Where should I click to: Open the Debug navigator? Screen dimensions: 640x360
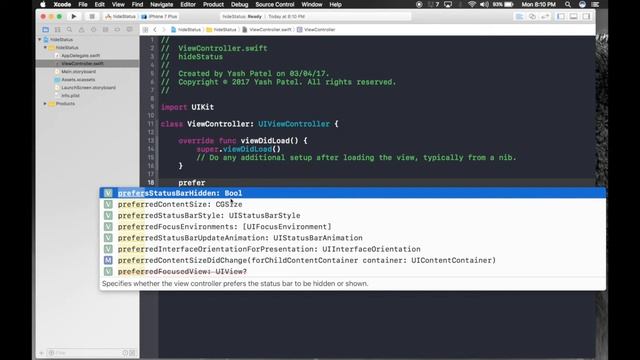tap(105, 30)
